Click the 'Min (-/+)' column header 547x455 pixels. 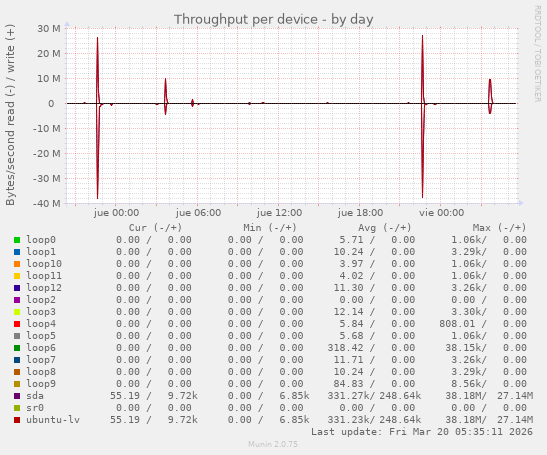tap(270, 228)
